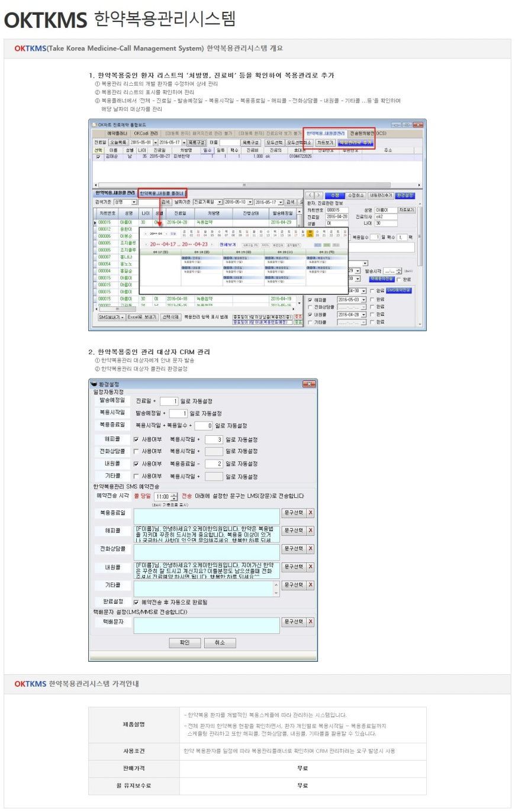The width and height of the screenshot is (515, 812).
Task: Click the 내원콜 message text area
Action: coord(207,570)
